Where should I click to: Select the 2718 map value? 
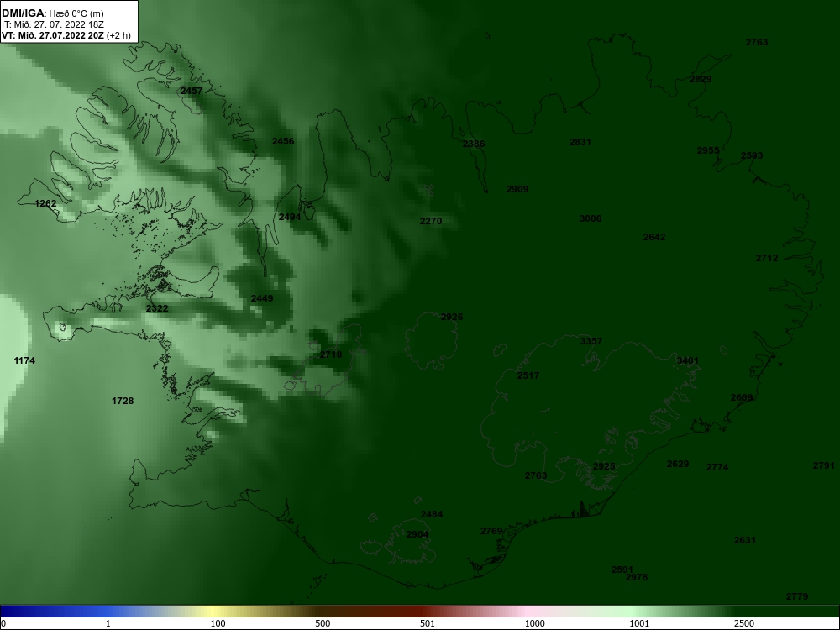pos(331,354)
